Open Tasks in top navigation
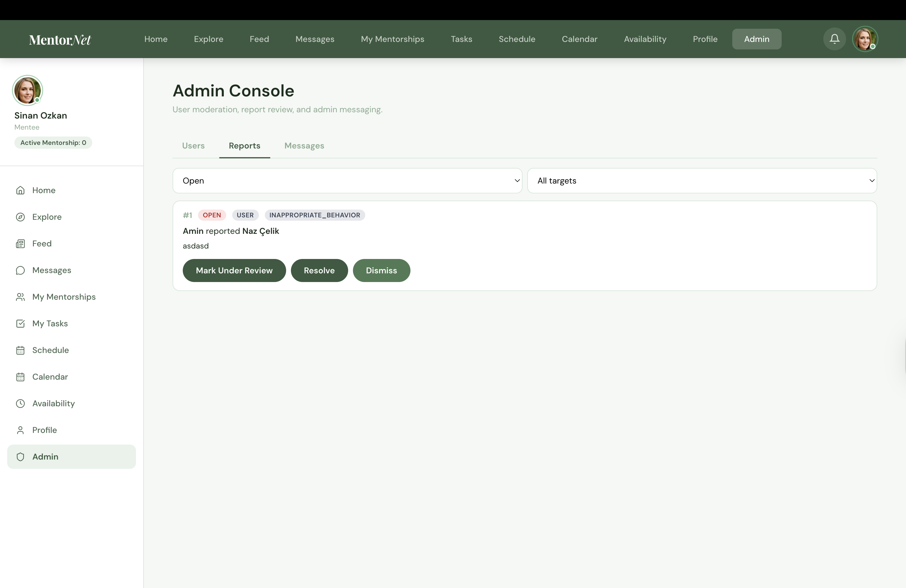 (x=461, y=39)
